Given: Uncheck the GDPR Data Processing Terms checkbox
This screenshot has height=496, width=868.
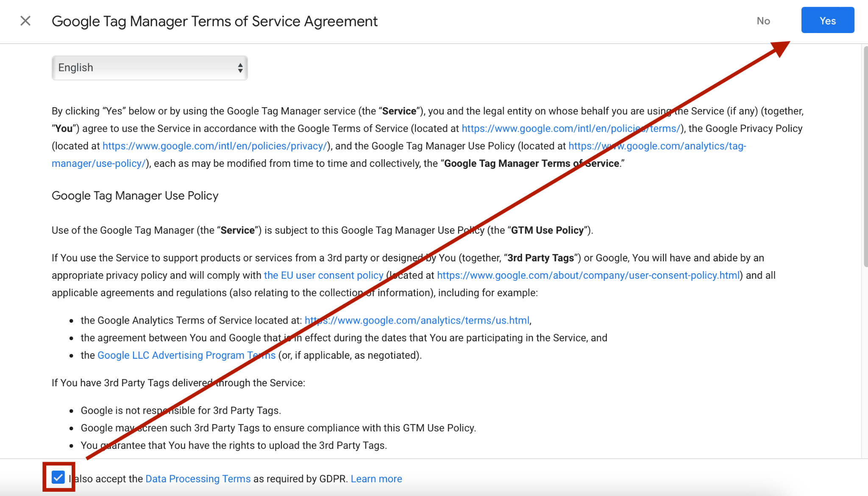Looking at the screenshot, I should point(58,477).
